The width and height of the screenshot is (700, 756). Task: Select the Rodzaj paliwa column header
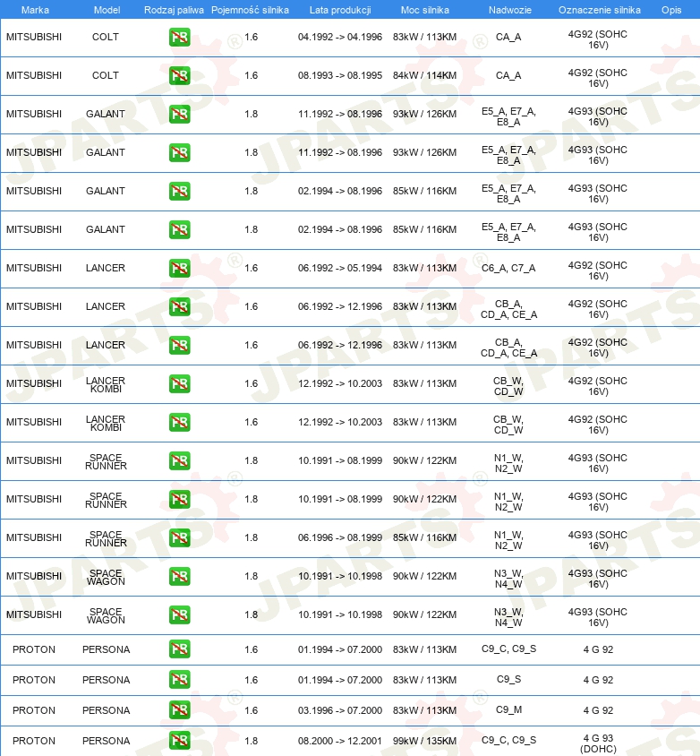click(x=174, y=10)
